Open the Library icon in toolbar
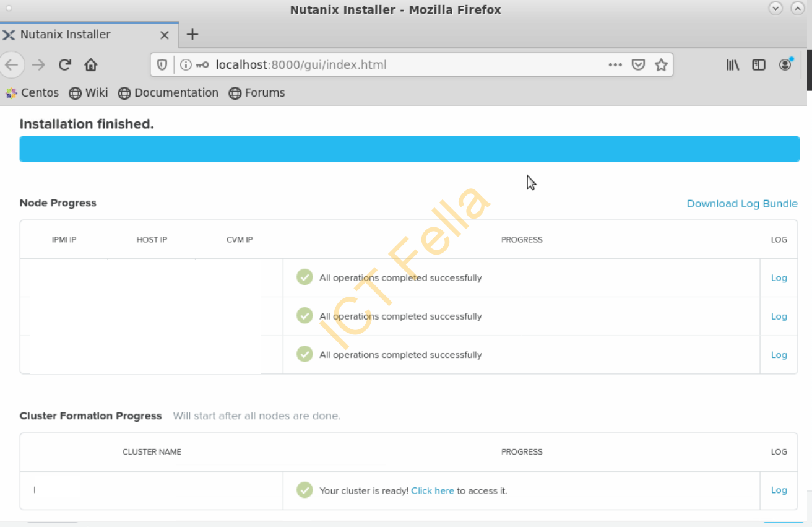The height and width of the screenshot is (527, 812). coord(733,64)
